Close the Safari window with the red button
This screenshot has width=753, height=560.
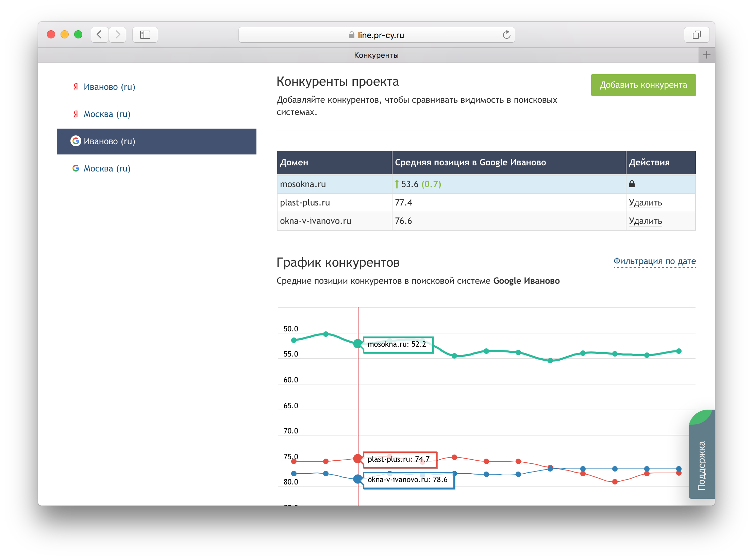tap(51, 35)
